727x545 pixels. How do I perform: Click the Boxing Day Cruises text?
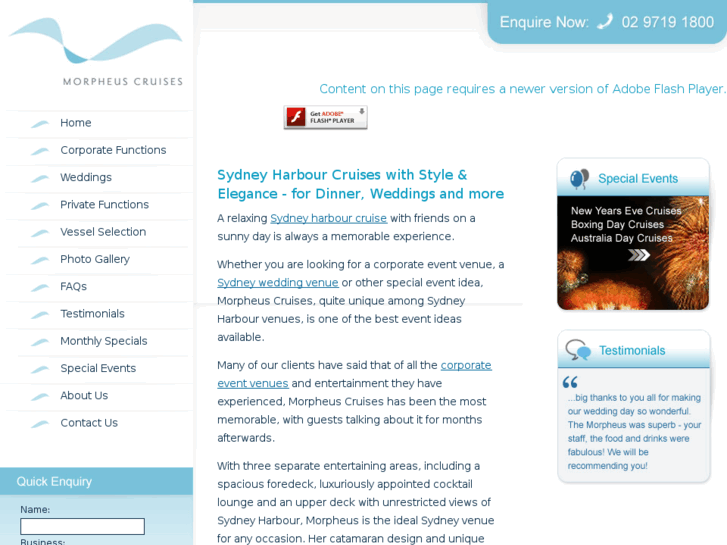pyautogui.click(x=617, y=224)
